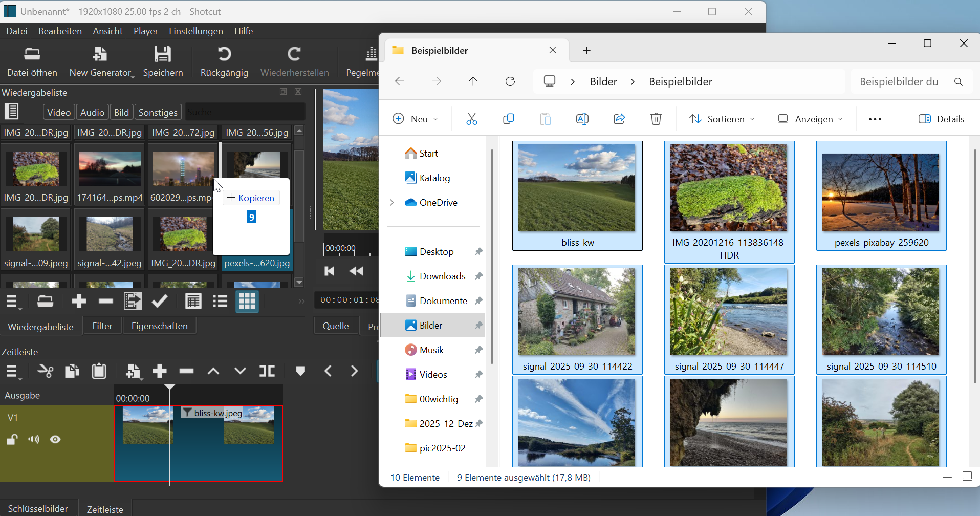Click the timeline scissors cut icon
The height and width of the screenshot is (516, 980).
pyautogui.click(x=45, y=371)
